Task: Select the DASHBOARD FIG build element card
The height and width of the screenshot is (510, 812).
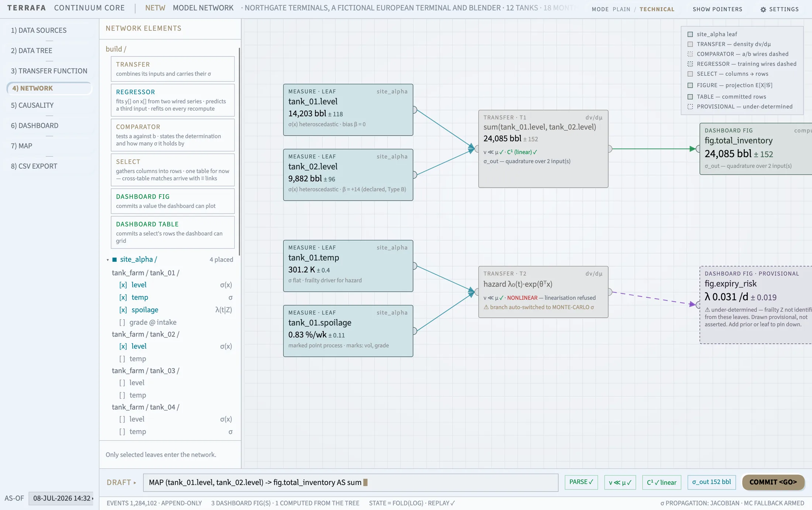Action: (x=173, y=201)
